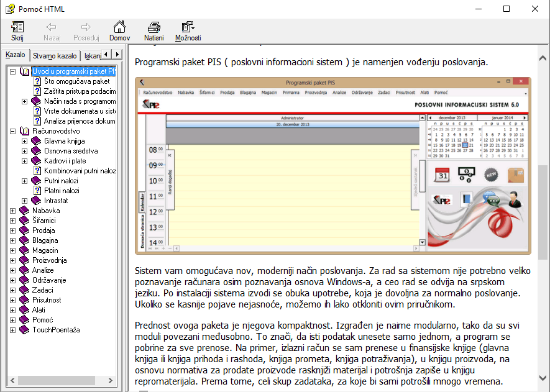This screenshot has height=392, width=550.
Task: Click the Računovodstvo open book icon
Action: (25, 131)
